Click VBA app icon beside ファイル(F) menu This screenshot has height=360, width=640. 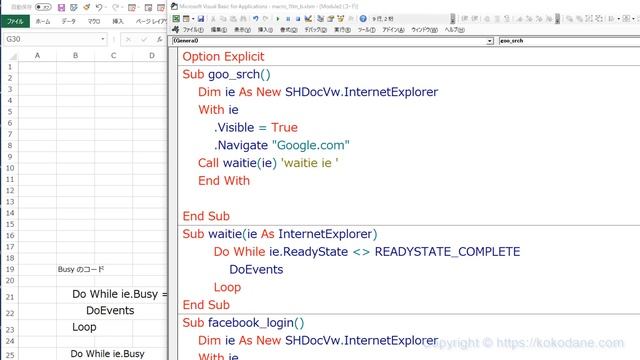pyautogui.click(x=176, y=30)
